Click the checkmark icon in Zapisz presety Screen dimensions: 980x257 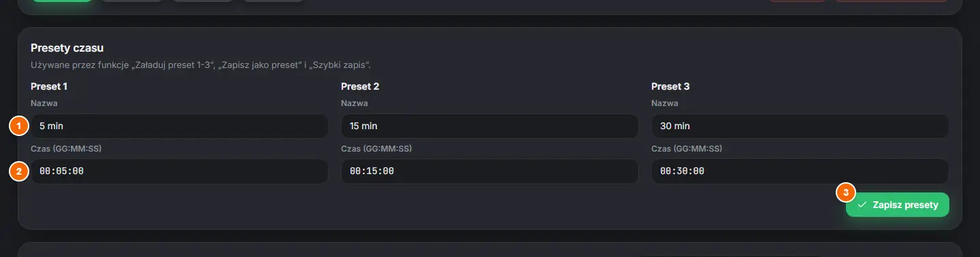862,205
